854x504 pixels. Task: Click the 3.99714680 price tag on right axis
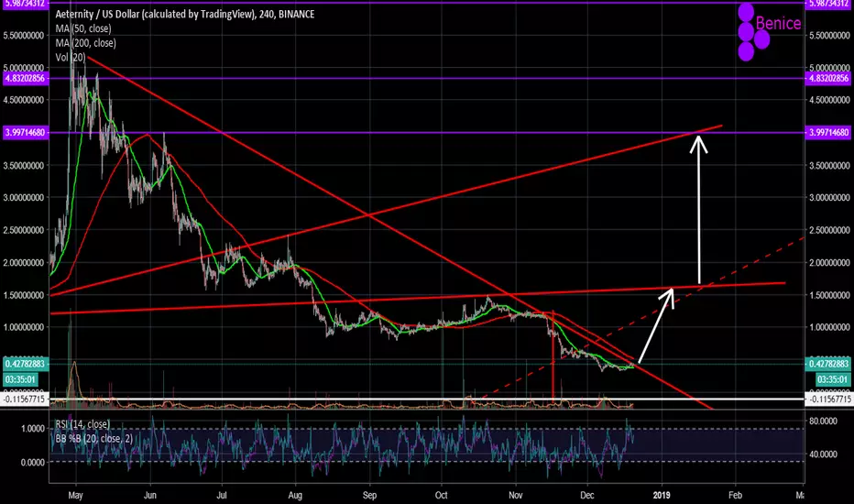(827, 132)
